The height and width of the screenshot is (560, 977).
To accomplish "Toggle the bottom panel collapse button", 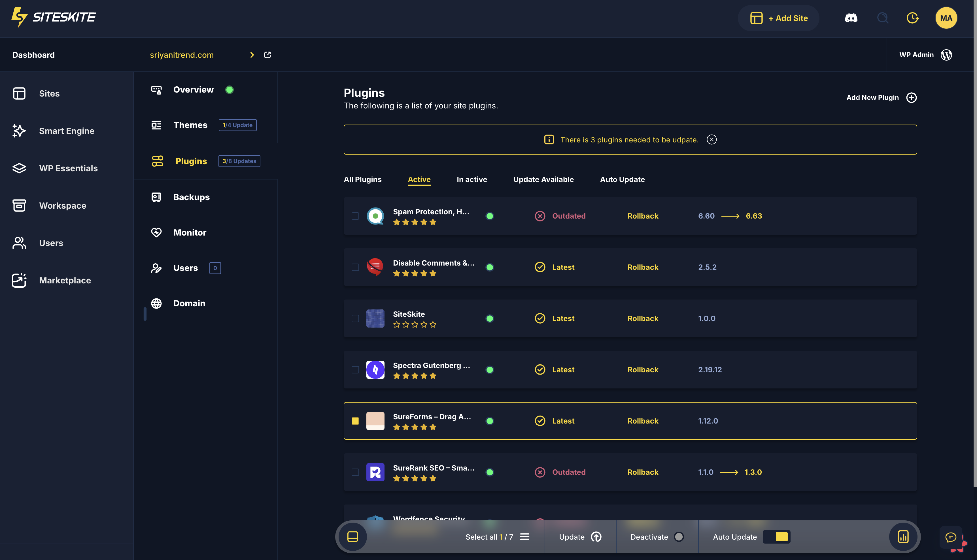I will [x=352, y=537].
